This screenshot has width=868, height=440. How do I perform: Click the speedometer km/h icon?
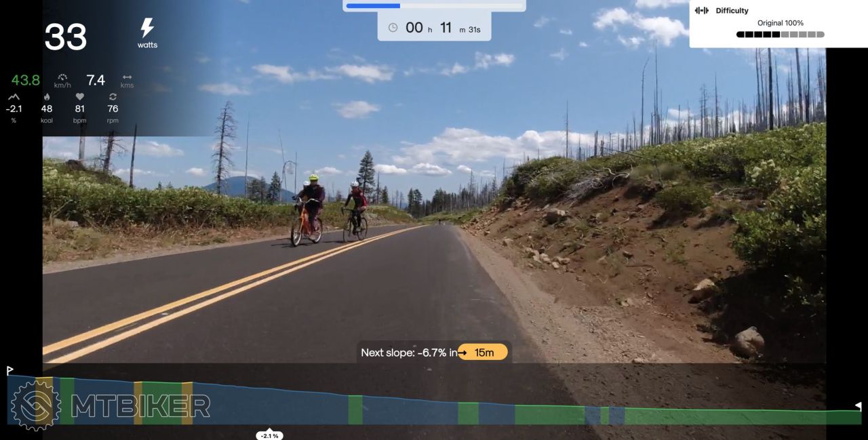point(63,77)
